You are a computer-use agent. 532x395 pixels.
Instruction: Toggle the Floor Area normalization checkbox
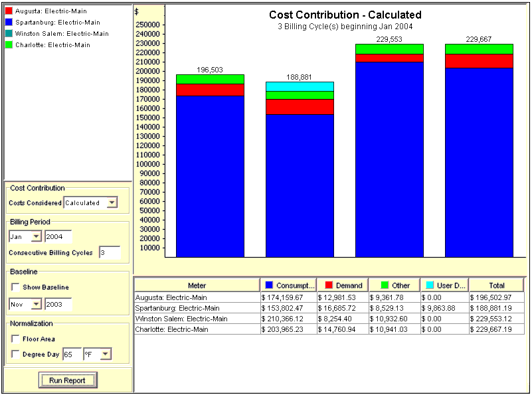click(x=15, y=339)
